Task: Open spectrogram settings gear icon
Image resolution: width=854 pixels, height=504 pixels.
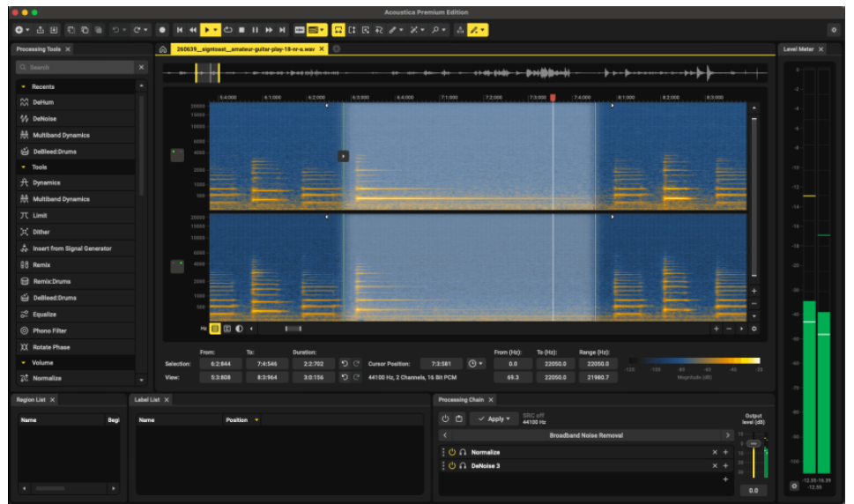Action: [754, 329]
